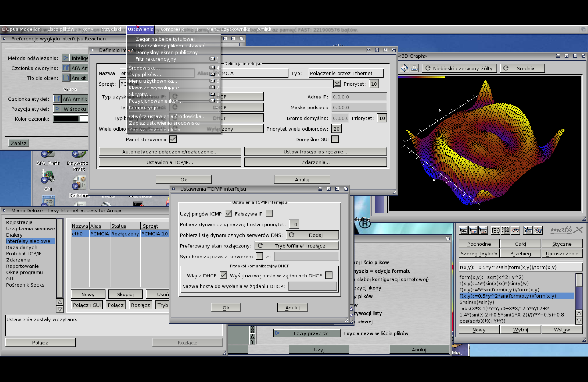588x382 pixels.
Task: Uncheck the Panel sterowania checkbox
Action: pos(173,139)
